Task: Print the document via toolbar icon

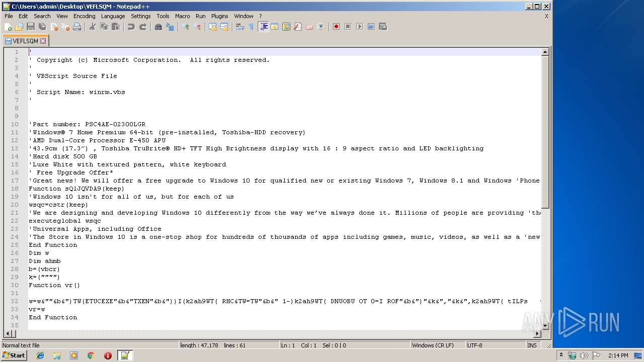Action: (x=77, y=27)
